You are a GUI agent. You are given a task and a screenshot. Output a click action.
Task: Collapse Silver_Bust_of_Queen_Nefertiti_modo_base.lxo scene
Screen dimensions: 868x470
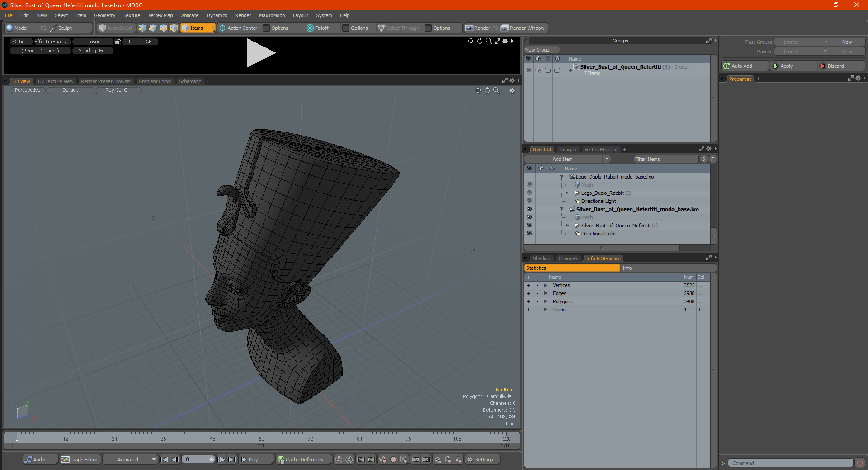[x=562, y=209]
